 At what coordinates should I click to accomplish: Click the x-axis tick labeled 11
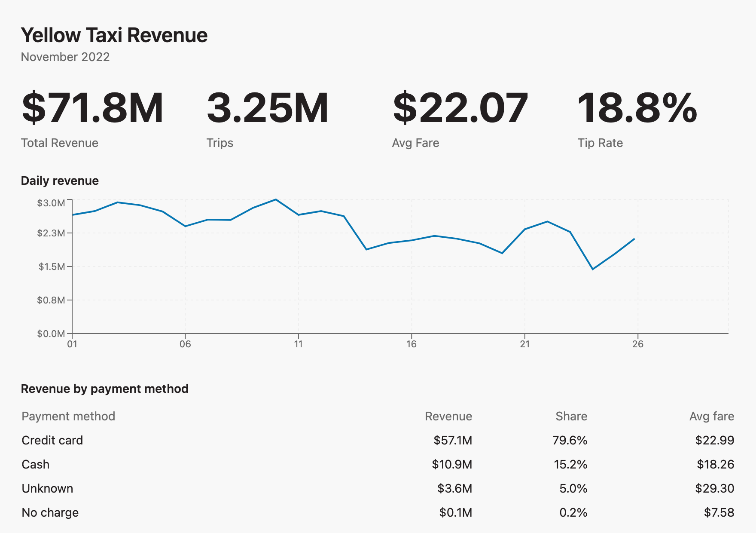click(x=299, y=344)
